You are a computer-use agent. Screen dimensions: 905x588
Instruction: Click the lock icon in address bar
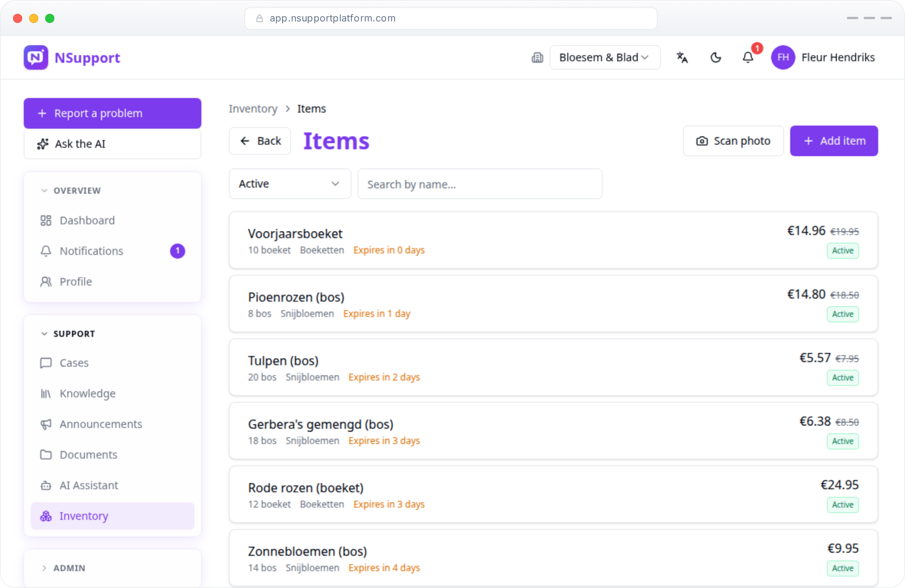click(x=259, y=18)
